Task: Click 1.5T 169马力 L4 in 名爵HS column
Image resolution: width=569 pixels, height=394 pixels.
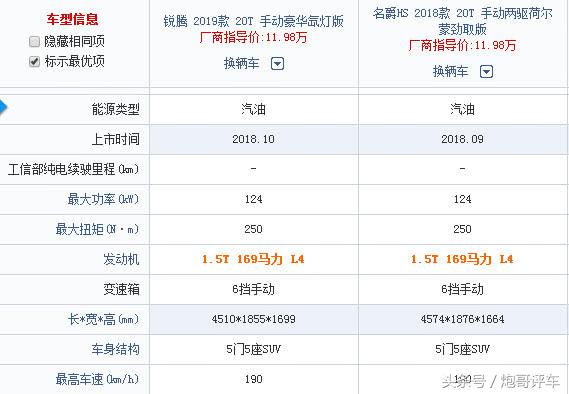Action: (x=462, y=259)
